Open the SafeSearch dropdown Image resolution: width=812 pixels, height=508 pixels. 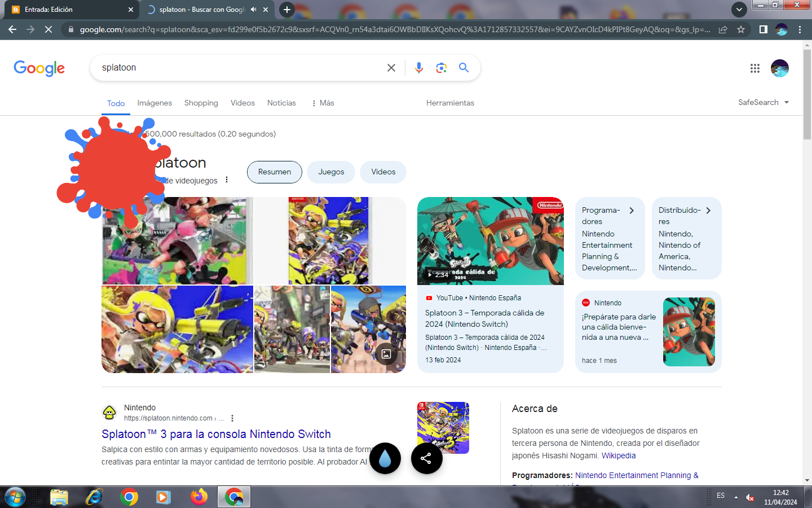pos(764,103)
